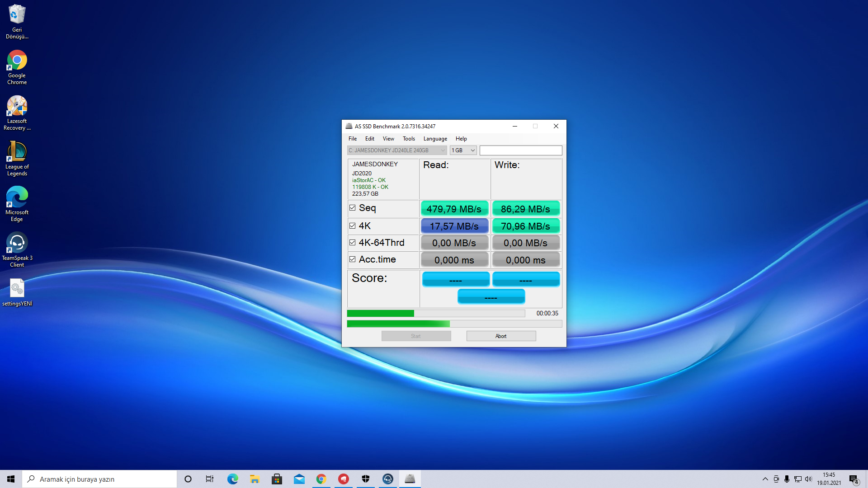
Task: Uncheck the 4K-64Thrd test checkbox
Action: click(352, 242)
